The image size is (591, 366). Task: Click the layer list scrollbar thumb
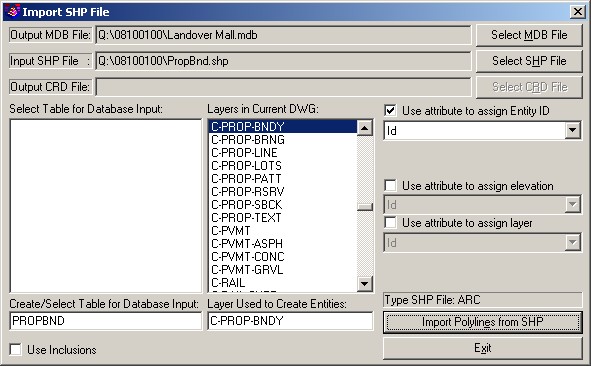point(364,207)
